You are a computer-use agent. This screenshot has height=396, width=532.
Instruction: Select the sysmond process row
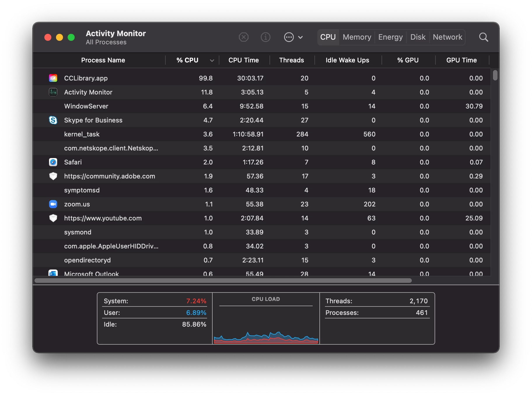[262, 232]
